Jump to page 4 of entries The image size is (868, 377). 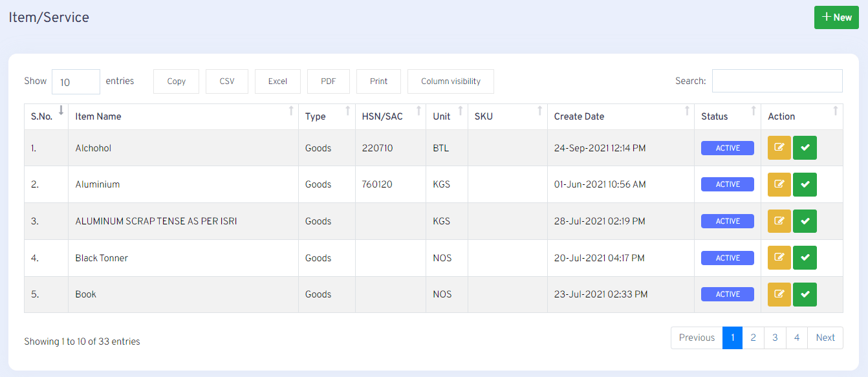[x=796, y=338]
